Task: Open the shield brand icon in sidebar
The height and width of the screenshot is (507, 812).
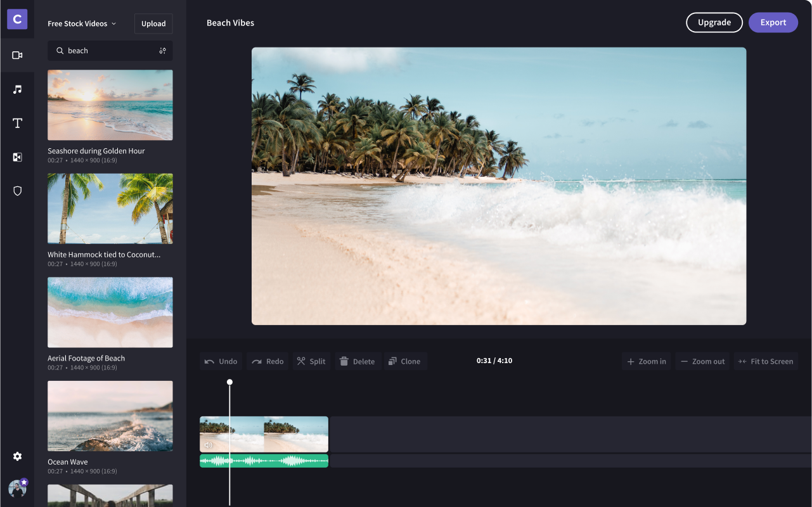Action: (17, 191)
